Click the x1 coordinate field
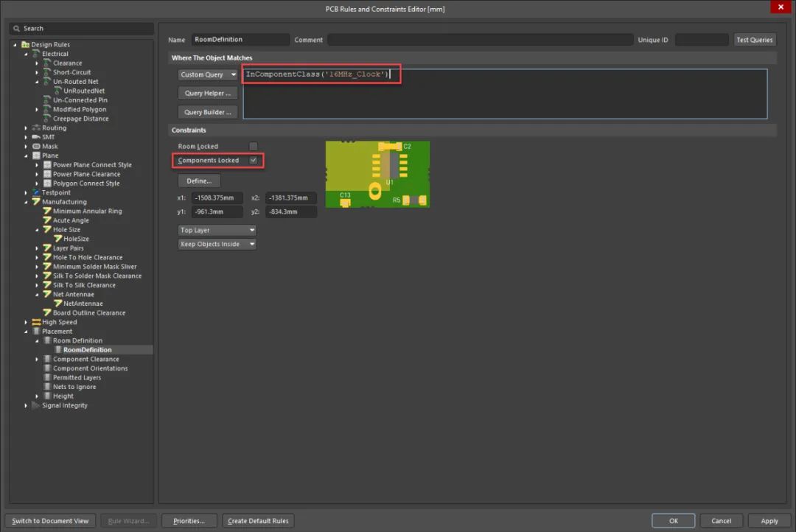This screenshot has width=796, height=532. 217,198
